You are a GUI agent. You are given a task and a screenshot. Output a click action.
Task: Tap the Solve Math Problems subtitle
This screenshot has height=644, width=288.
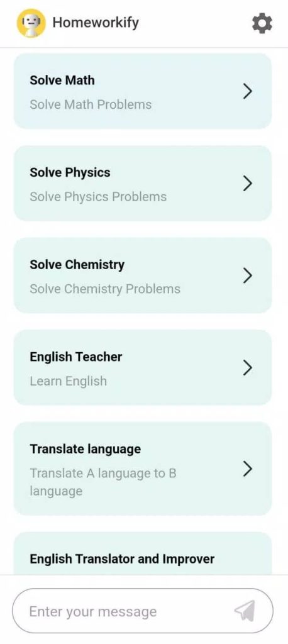91,104
